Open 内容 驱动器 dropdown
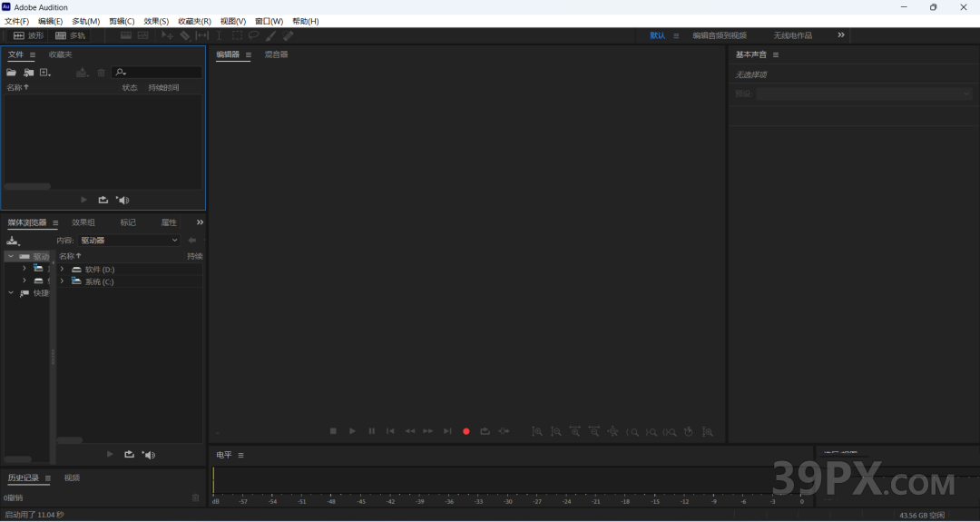 (129, 240)
